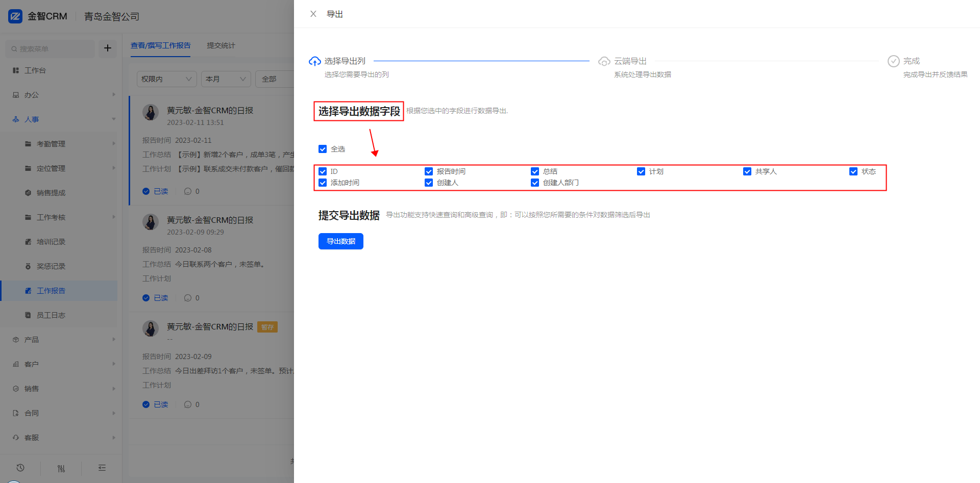This screenshot has height=483, width=980.
Task: Uncheck the 报告时间 field checkbox
Action: click(429, 171)
